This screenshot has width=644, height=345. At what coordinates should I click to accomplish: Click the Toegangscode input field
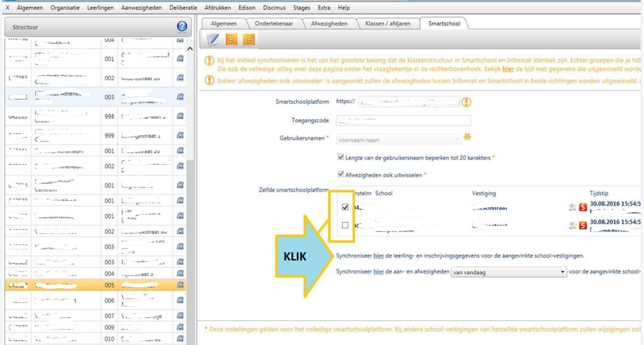[x=403, y=121]
